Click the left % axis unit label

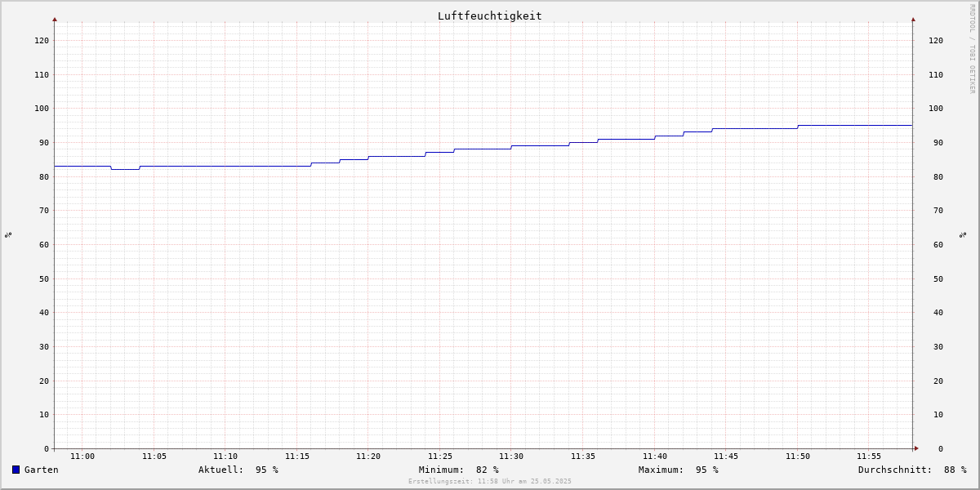tap(8, 234)
